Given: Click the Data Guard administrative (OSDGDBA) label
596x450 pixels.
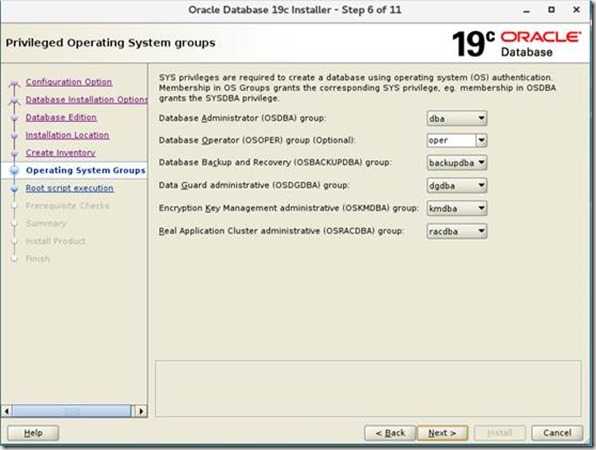Looking at the screenshot, I should (x=254, y=185).
